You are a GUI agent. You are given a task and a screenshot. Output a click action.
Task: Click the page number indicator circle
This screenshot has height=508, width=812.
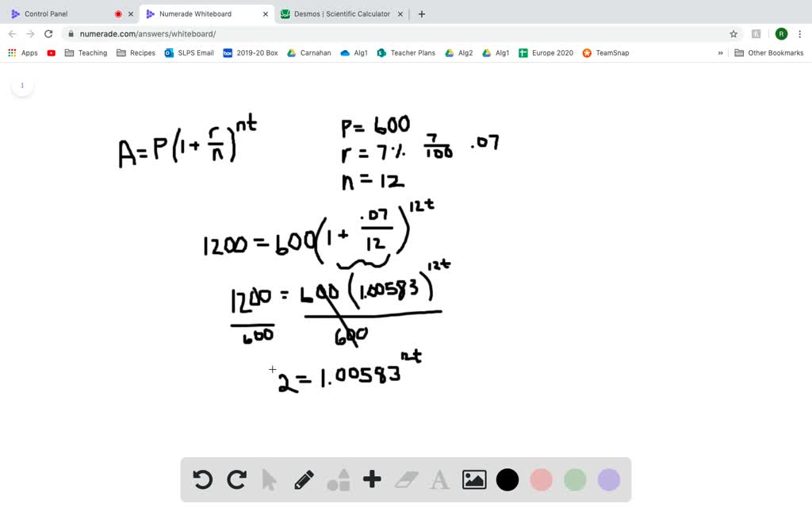click(x=22, y=85)
